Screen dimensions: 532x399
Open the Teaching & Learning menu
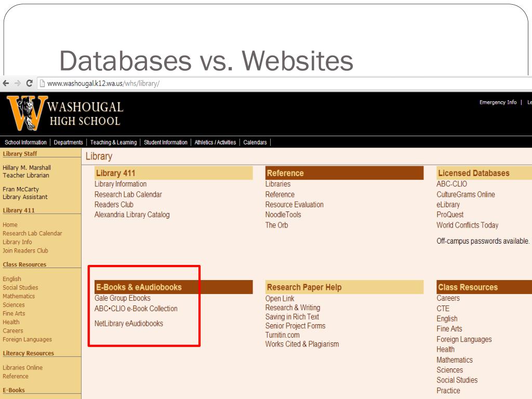pyautogui.click(x=113, y=142)
